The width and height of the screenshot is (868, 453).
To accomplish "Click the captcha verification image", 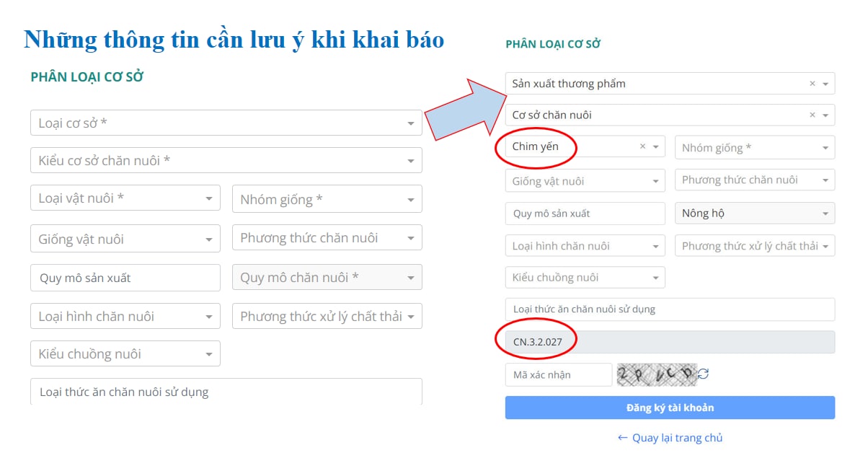I will pyautogui.click(x=656, y=374).
